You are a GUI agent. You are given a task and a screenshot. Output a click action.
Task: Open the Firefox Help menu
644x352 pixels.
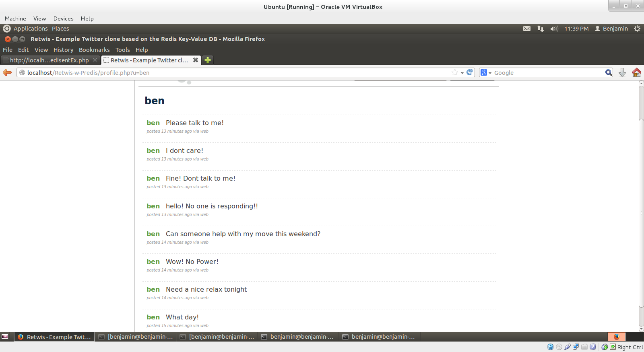(x=142, y=50)
